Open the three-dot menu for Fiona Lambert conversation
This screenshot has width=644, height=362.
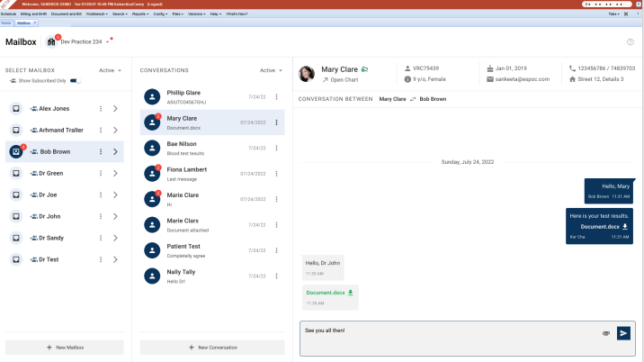tap(276, 174)
